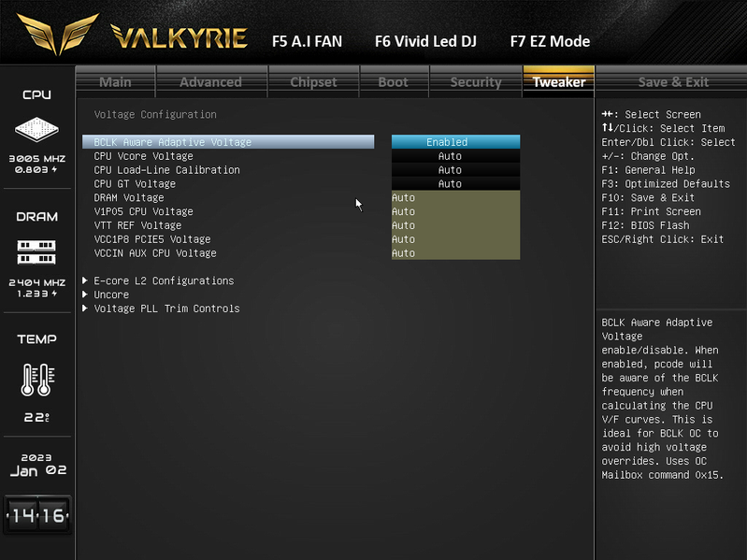747x560 pixels.
Task: Click the thermometer temperature icon
Action: pyautogui.click(x=37, y=380)
